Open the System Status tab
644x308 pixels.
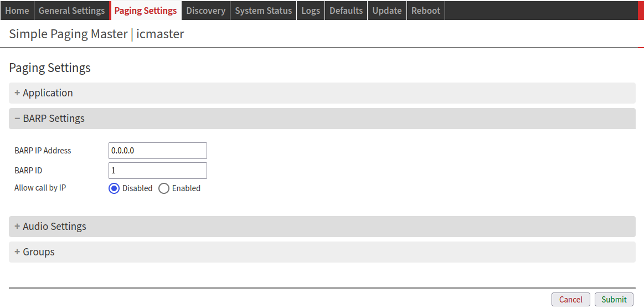point(263,11)
